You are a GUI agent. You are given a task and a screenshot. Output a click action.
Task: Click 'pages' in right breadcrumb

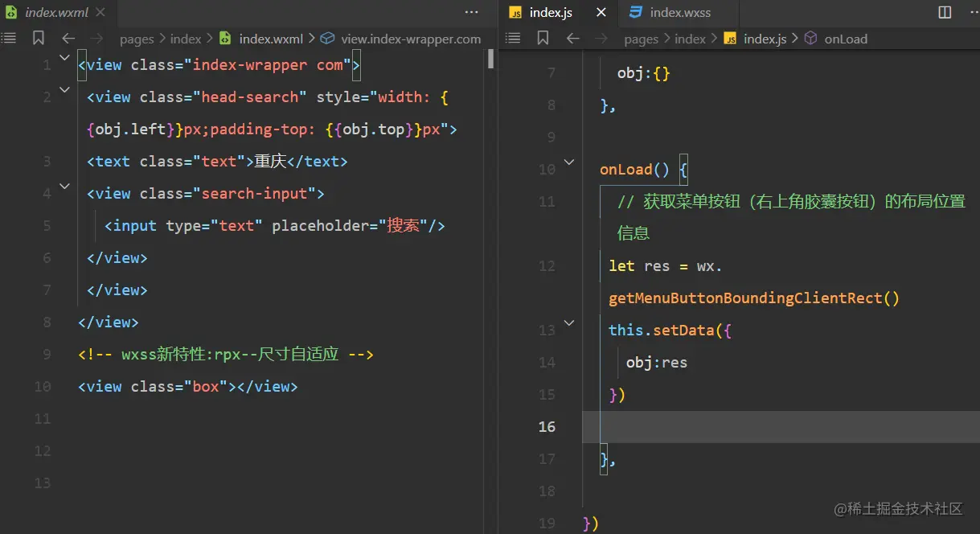pos(642,39)
